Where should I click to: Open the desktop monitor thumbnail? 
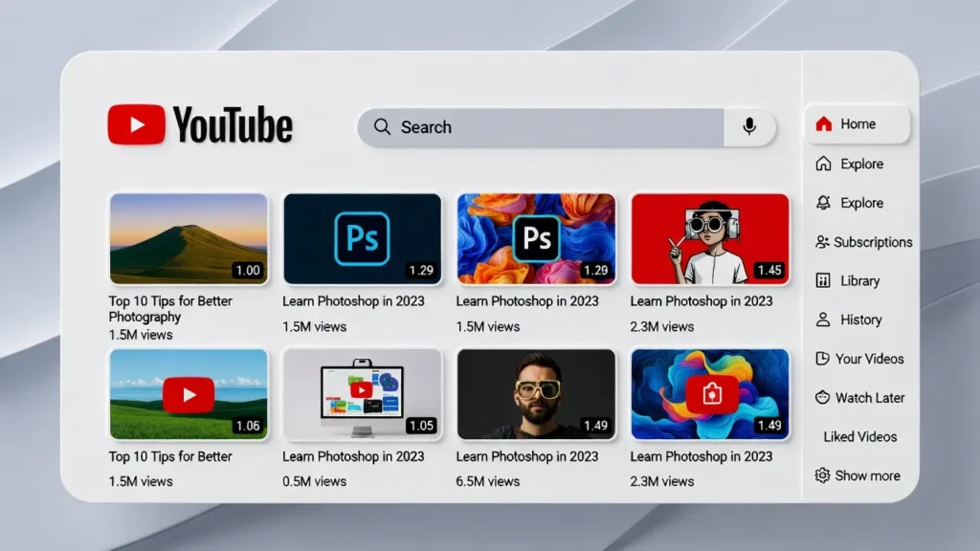(x=363, y=394)
